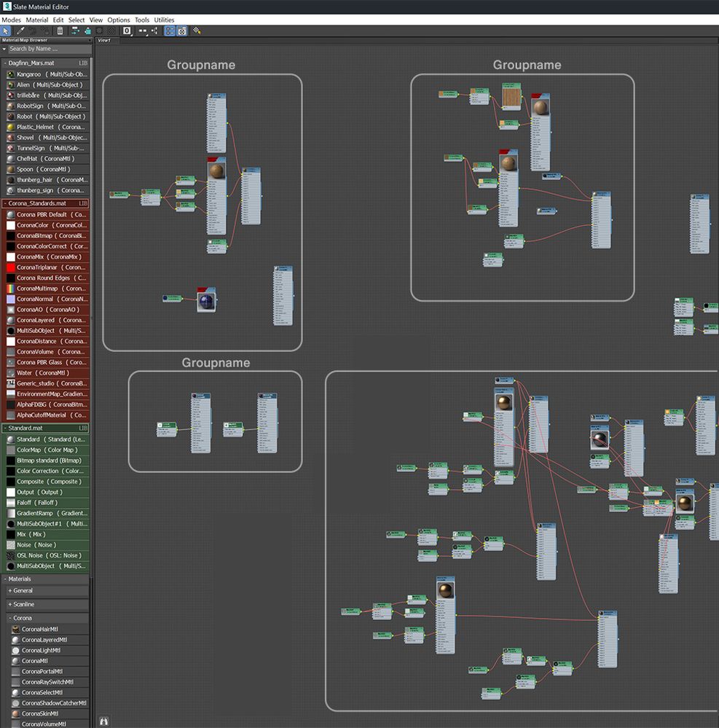Switch to the View1 tab
This screenshot has height=728, width=719.
click(104, 40)
